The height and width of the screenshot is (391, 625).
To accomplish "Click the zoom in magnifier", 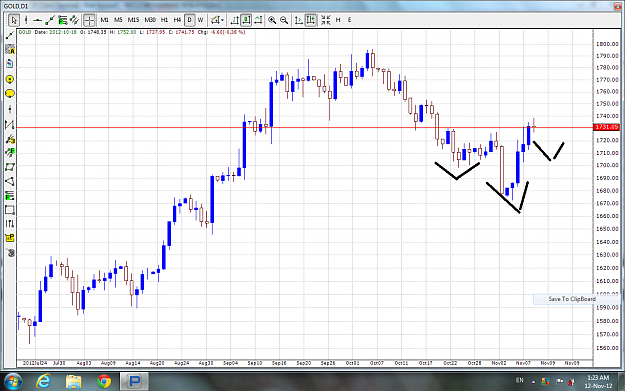I will pos(272,20).
